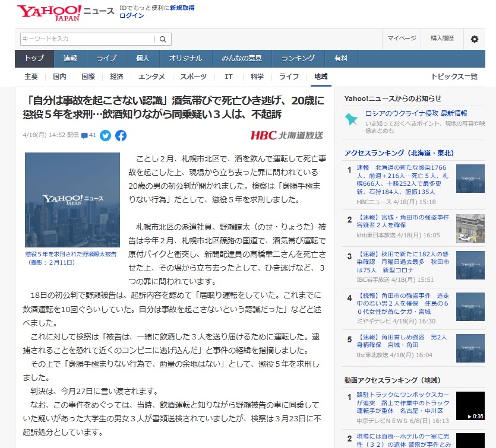This screenshot has height=448, width=496.
Task: Share article on Twitter
Action: click(x=105, y=135)
